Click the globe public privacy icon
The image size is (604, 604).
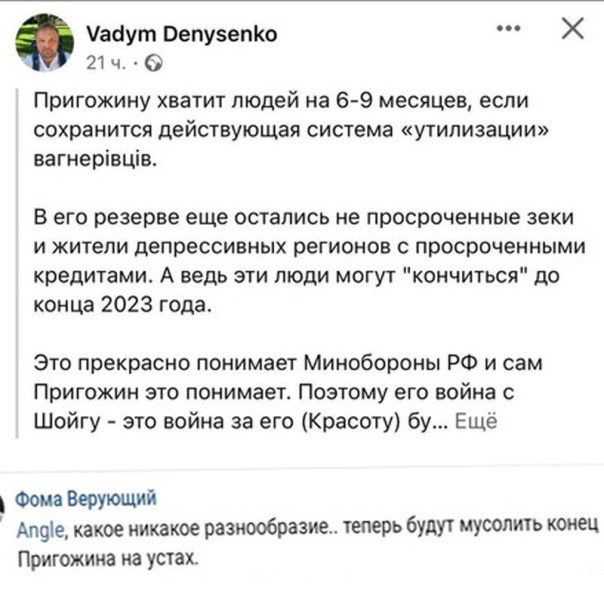click(154, 63)
